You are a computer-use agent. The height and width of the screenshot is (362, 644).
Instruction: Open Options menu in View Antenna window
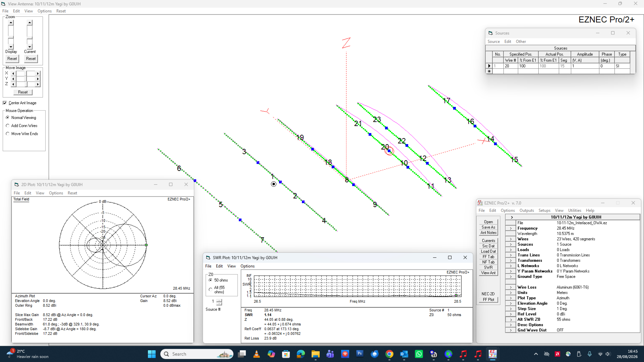pos(45,11)
